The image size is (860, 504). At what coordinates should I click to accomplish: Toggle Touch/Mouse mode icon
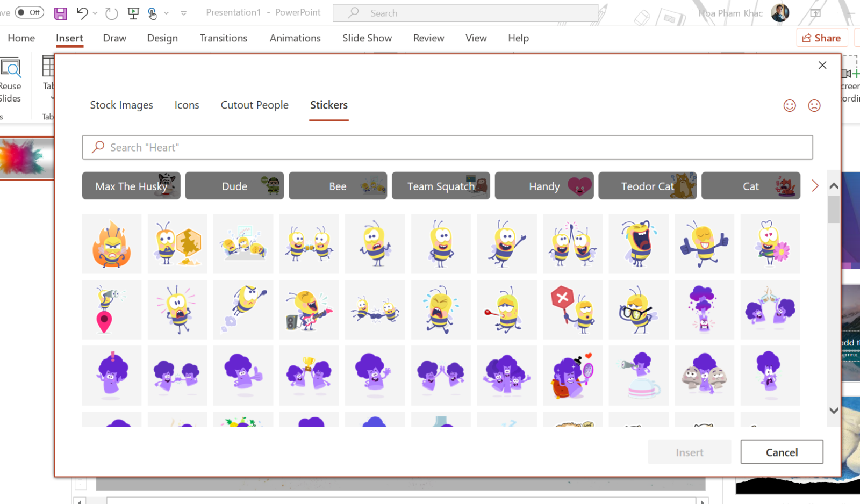[x=153, y=13]
